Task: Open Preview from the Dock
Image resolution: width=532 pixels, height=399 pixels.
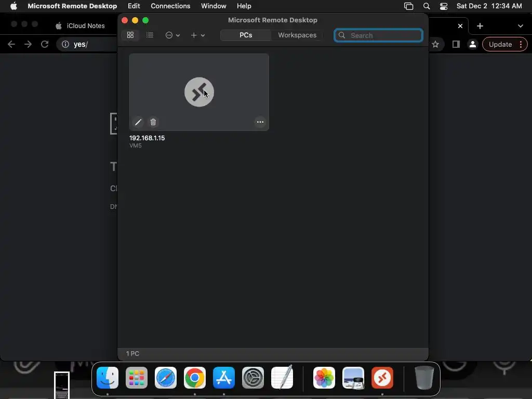Action: coord(353,378)
